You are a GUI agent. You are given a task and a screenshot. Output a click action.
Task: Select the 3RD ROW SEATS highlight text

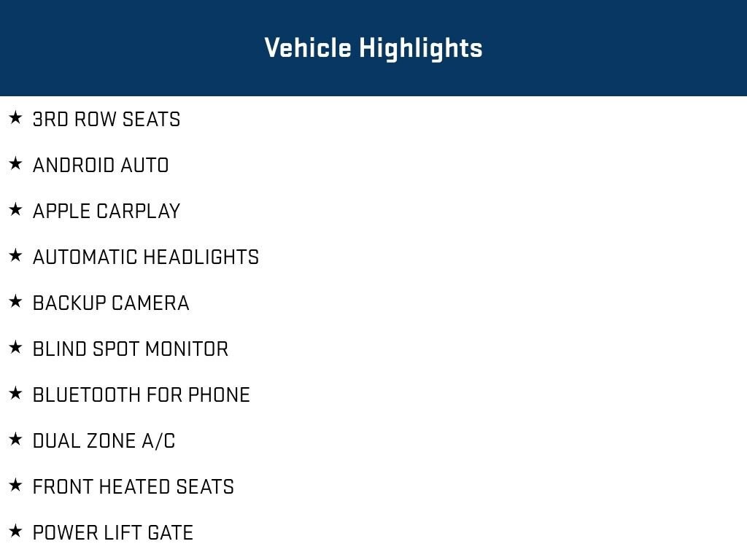pos(107,120)
